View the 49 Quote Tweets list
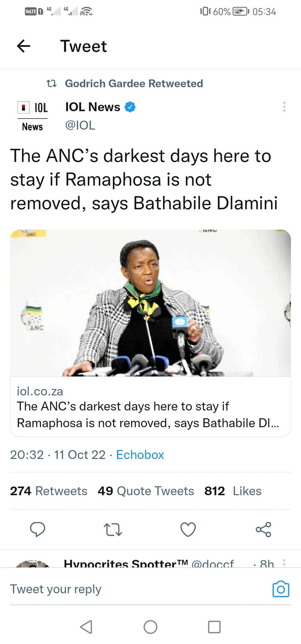This screenshot has height=644, width=301. tap(146, 491)
